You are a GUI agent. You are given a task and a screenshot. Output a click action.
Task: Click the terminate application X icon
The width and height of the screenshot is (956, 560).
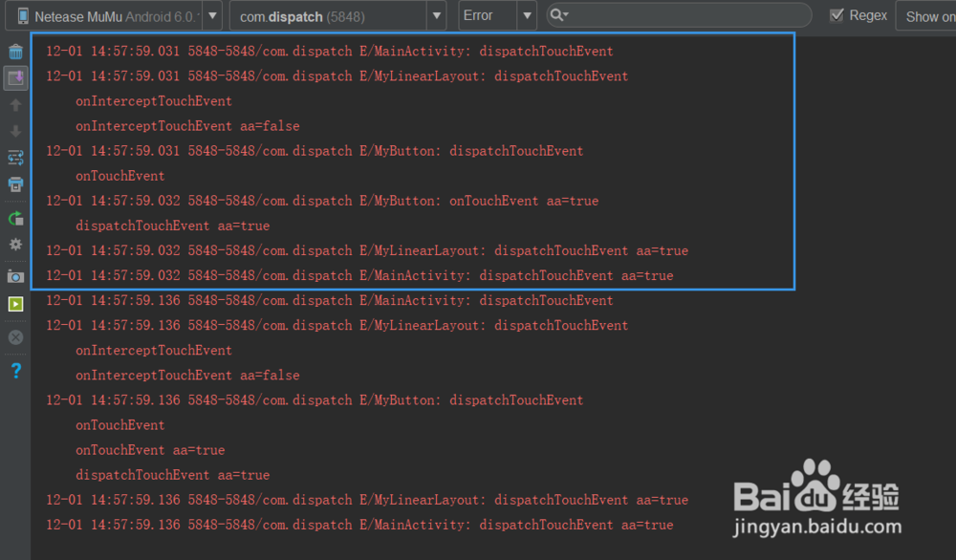click(x=16, y=337)
